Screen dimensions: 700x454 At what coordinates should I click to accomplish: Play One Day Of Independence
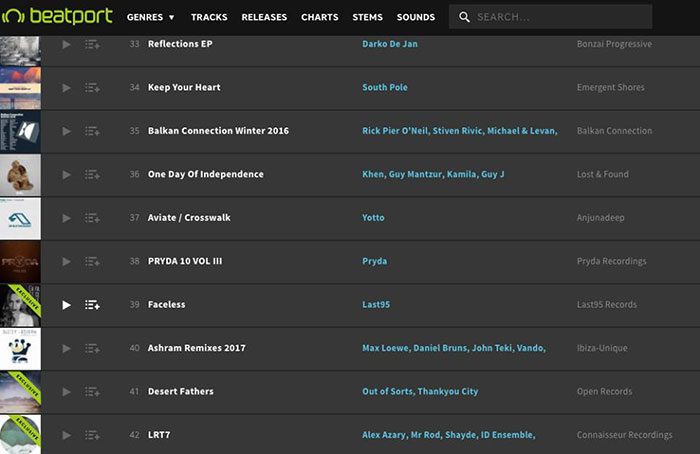[66, 175]
